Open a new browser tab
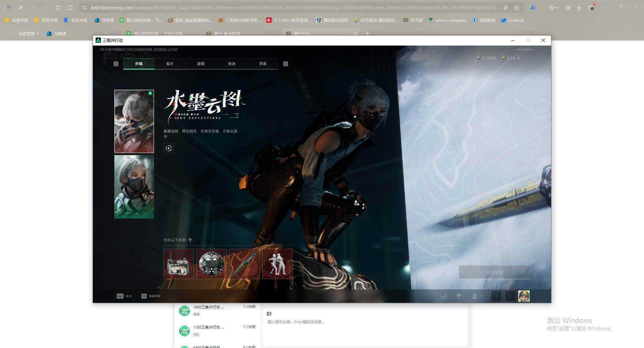Screen dimensions: 644x348 click(368, 33)
